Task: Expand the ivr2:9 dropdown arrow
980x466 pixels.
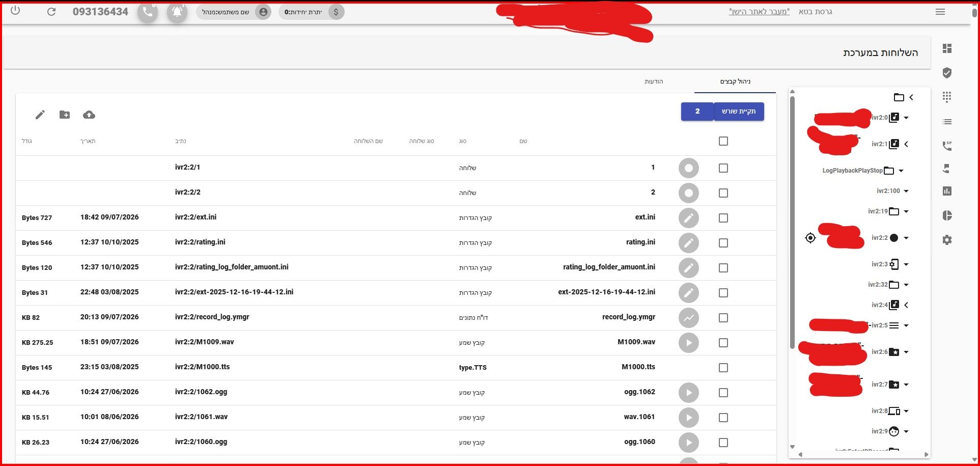Action: click(906, 431)
